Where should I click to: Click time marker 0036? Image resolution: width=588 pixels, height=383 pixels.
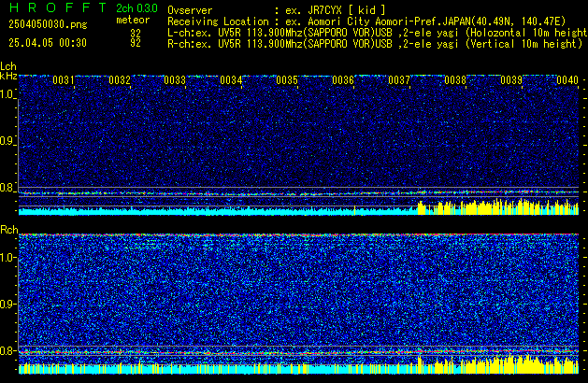click(343, 80)
